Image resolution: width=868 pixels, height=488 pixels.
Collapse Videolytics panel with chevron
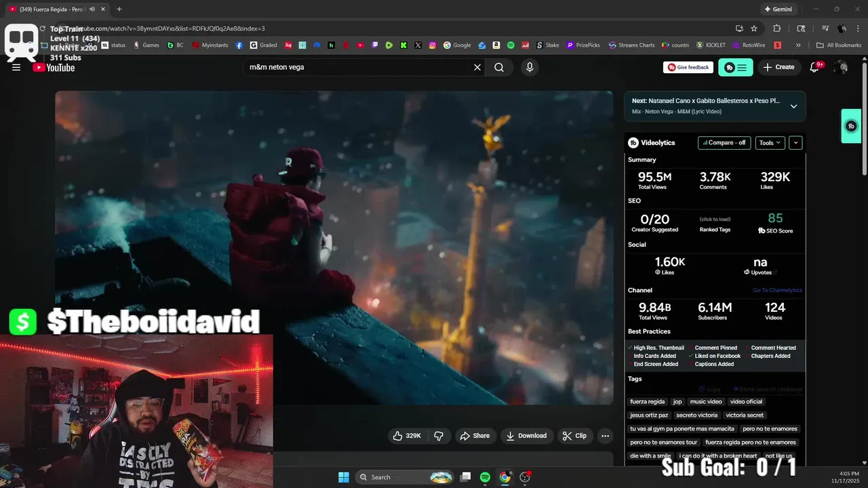pyautogui.click(x=796, y=143)
